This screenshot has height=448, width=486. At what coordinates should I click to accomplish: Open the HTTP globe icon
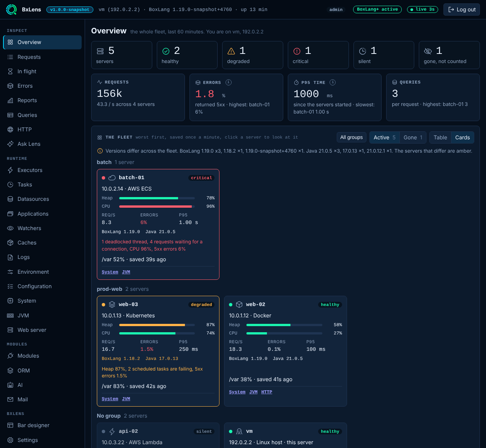coord(10,129)
